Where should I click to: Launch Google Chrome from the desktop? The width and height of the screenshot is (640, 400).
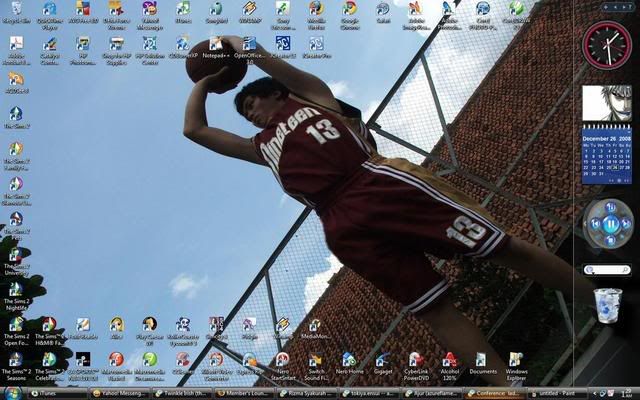(349, 10)
